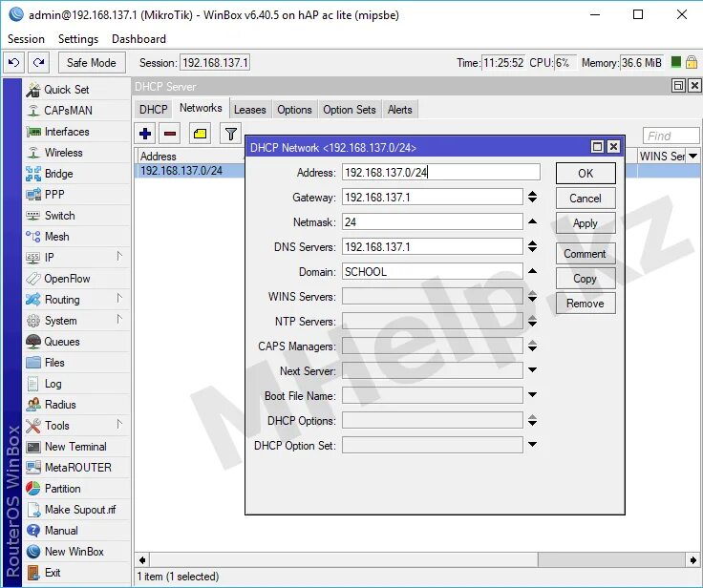Image resolution: width=703 pixels, height=588 pixels.
Task: Open the Queues sidebar item
Action: coord(62,342)
